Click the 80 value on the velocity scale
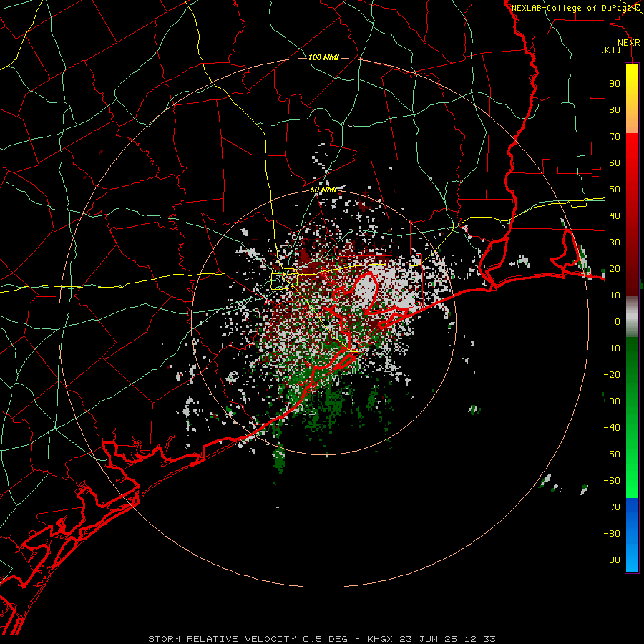This screenshot has width=644, height=644. pyautogui.click(x=615, y=110)
